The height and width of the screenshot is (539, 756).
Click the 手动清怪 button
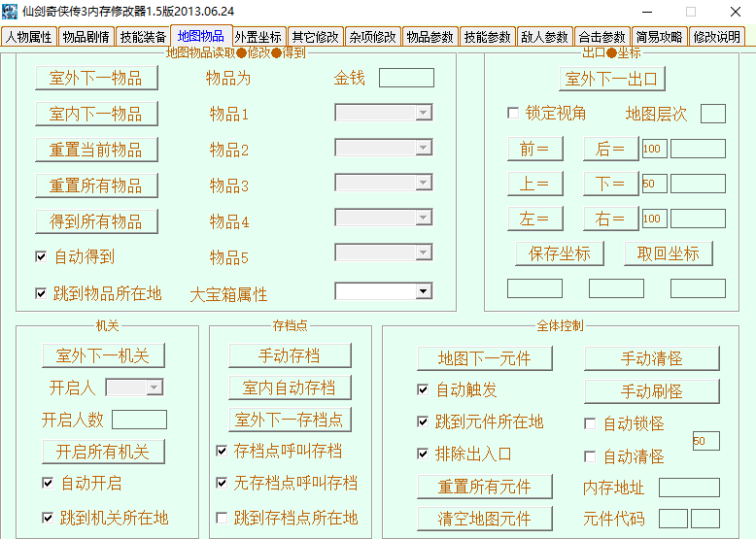point(652,358)
